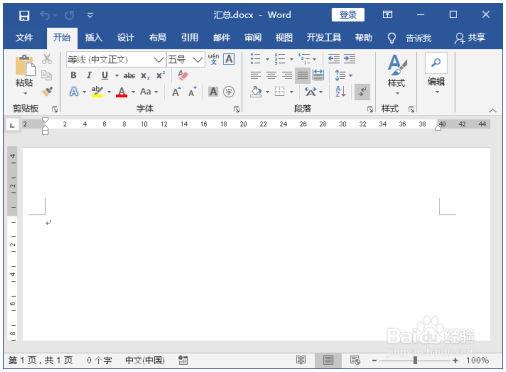The width and height of the screenshot is (506, 372).
Task: Align text left
Action: (x=256, y=75)
